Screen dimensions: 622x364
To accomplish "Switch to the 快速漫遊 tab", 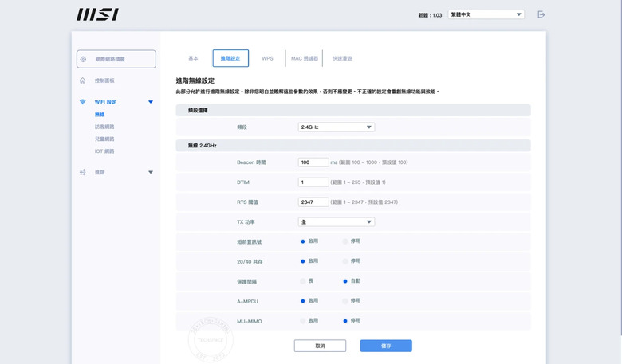I will click(342, 58).
